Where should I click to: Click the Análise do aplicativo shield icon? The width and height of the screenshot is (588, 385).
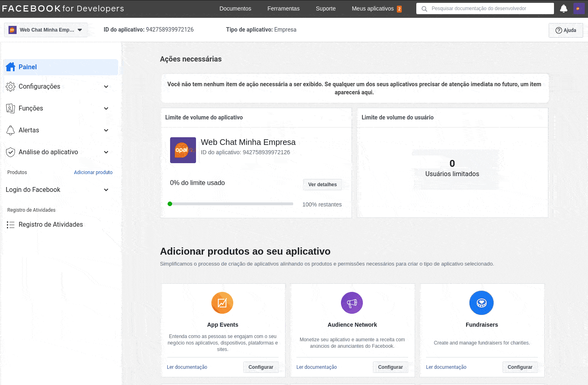click(x=11, y=152)
